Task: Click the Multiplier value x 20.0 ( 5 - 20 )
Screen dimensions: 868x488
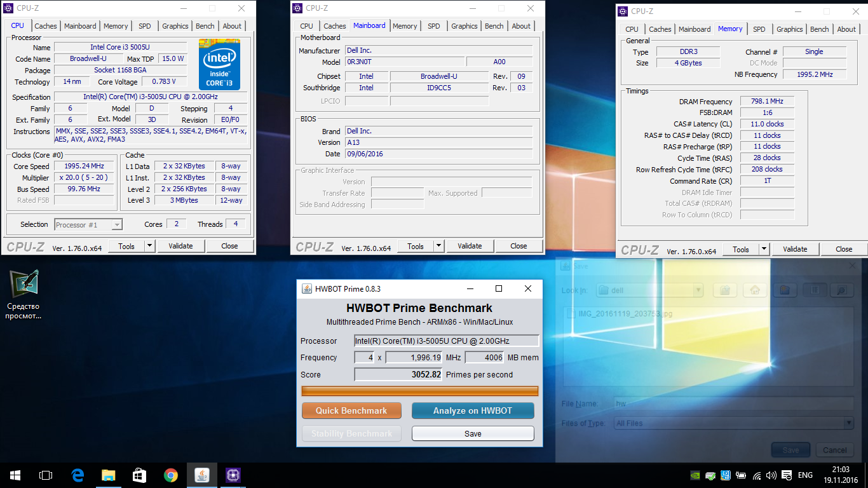Action: tap(84, 177)
